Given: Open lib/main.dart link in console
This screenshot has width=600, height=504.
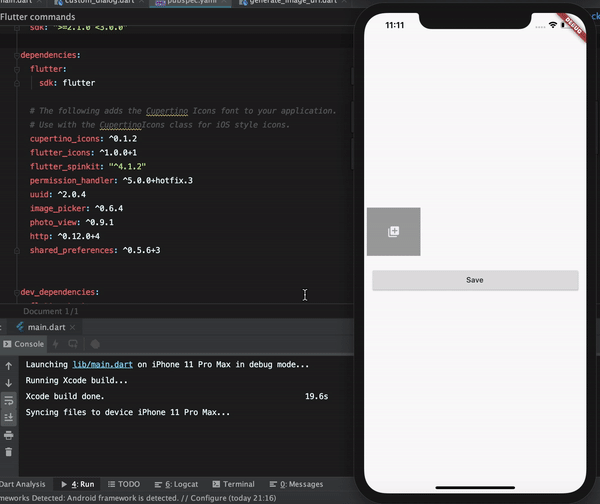Looking at the screenshot, I should point(103,364).
